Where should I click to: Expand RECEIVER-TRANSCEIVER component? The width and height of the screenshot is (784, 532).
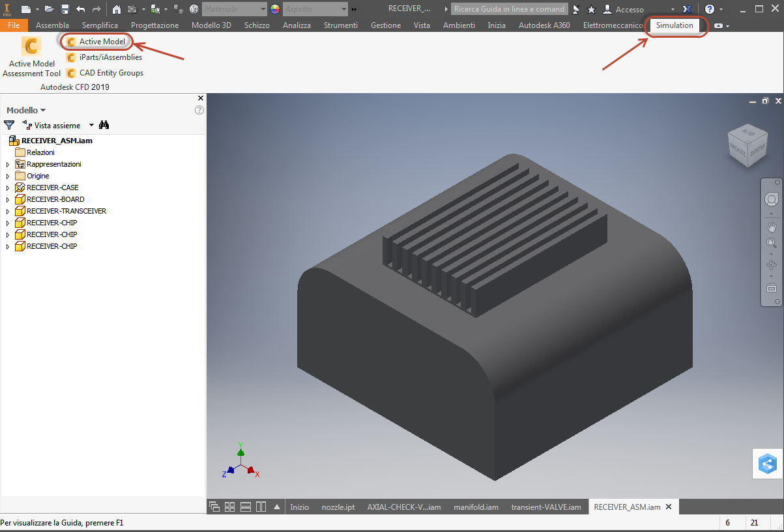[x=8, y=211]
